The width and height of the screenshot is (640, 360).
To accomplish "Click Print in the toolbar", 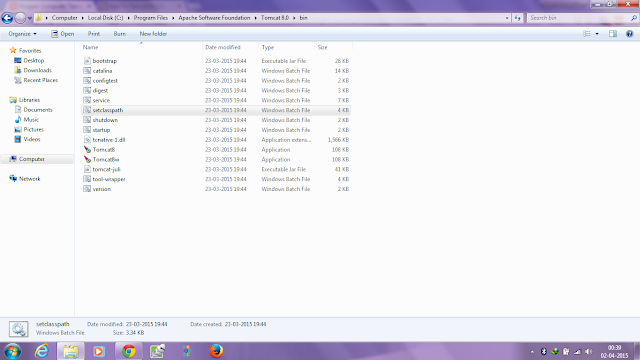I will tap(93, 34).
